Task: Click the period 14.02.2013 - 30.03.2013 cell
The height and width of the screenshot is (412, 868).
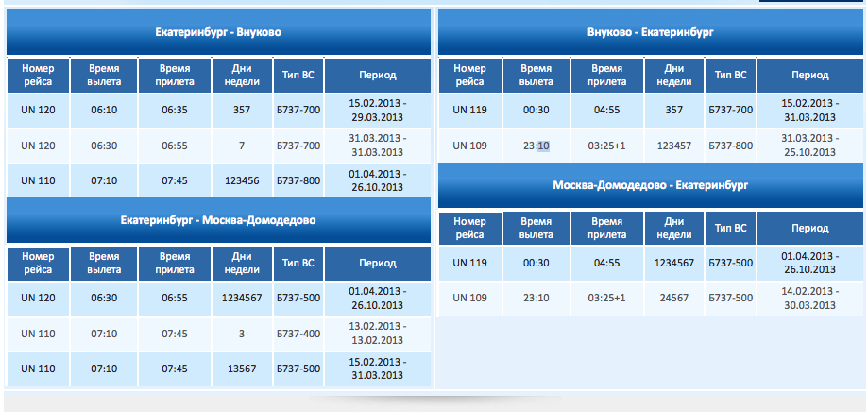Action: pyautogui.click(x=809, y=298)
